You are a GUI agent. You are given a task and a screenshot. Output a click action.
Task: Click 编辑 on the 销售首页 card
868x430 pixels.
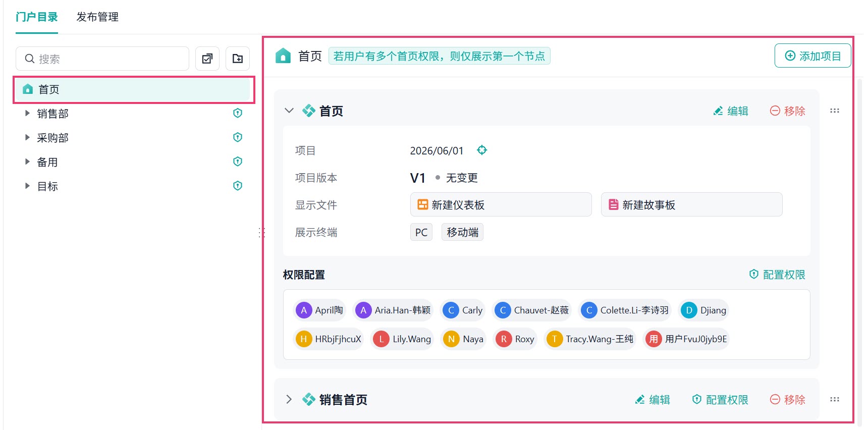click(x=653, y=399)
